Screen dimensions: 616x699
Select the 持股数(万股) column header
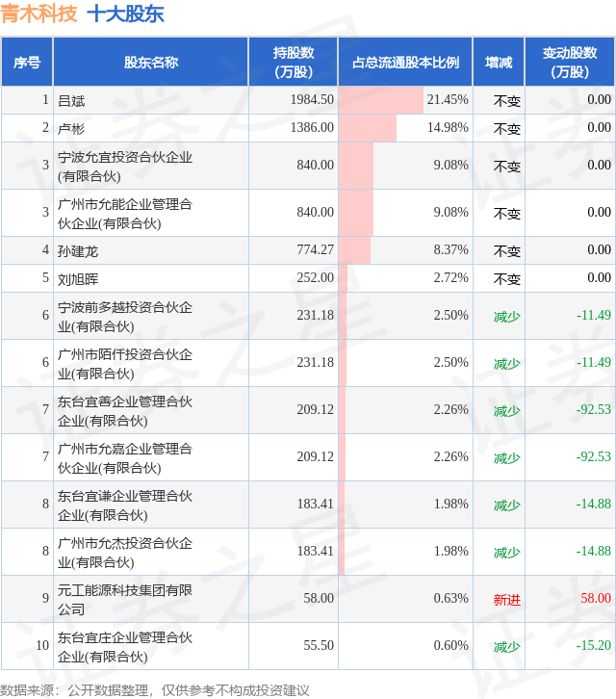pyautogui.click(x=294, y=62)
